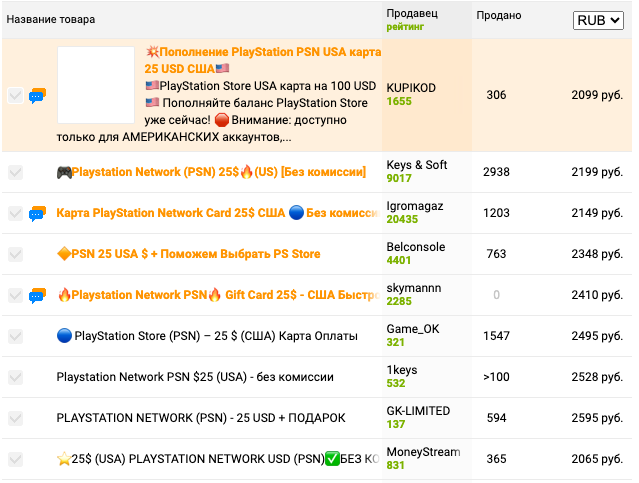Open seller Igromagaz profile link
Viewport: 639px width, 483px height.
tap(416, 205)
